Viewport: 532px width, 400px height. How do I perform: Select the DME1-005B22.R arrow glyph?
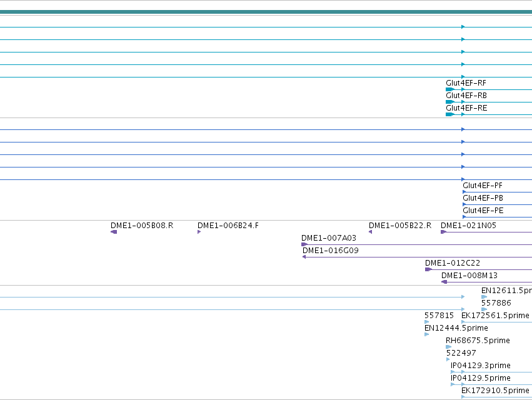[371, 232]
